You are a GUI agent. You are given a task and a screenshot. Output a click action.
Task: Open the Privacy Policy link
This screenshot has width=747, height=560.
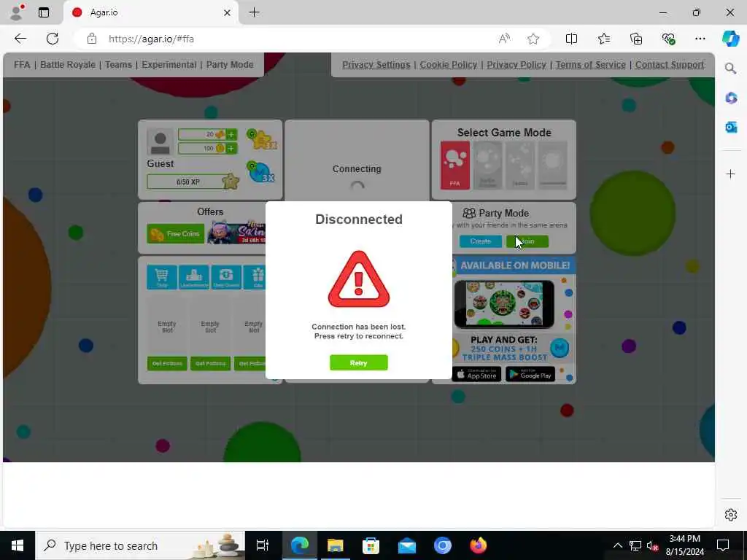pyautogui.click(x=516, y=65)
